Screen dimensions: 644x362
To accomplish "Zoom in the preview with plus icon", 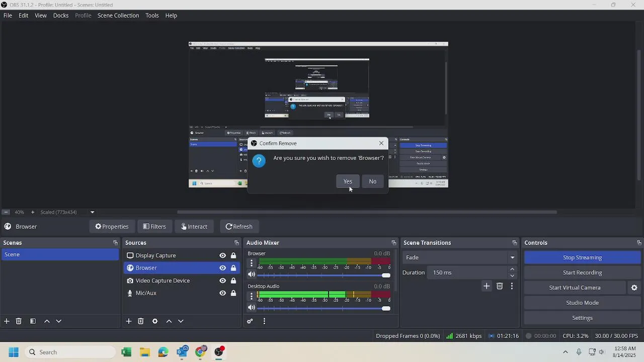I will [33, 212].
